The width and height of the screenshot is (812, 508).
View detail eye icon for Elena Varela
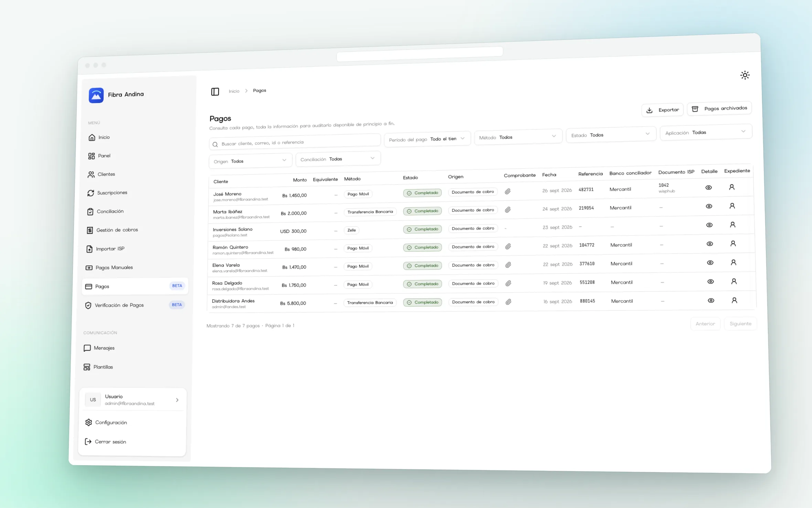click(x=710, y=263)
